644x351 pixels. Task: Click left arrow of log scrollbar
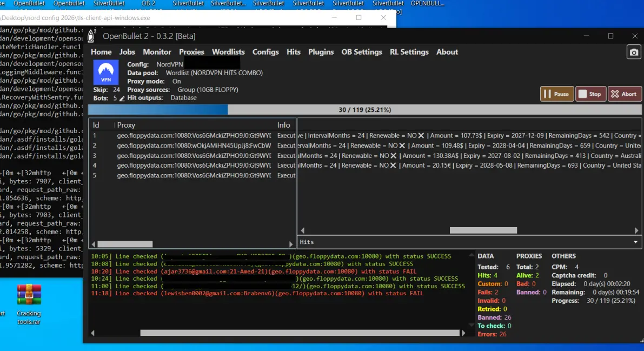(92, 333)
